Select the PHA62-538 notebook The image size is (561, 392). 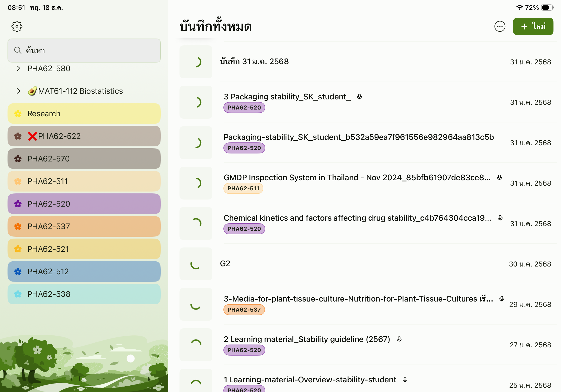tap(84, 294)
